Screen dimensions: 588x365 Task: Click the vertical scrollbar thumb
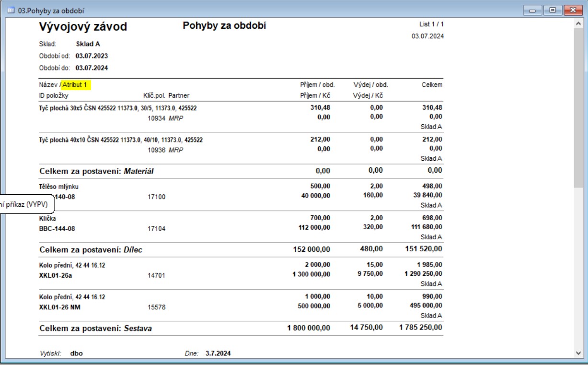tap(578, 107)
